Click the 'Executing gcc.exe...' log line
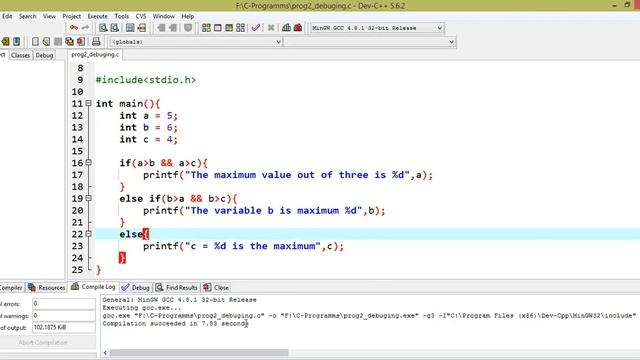 (142, 308)
